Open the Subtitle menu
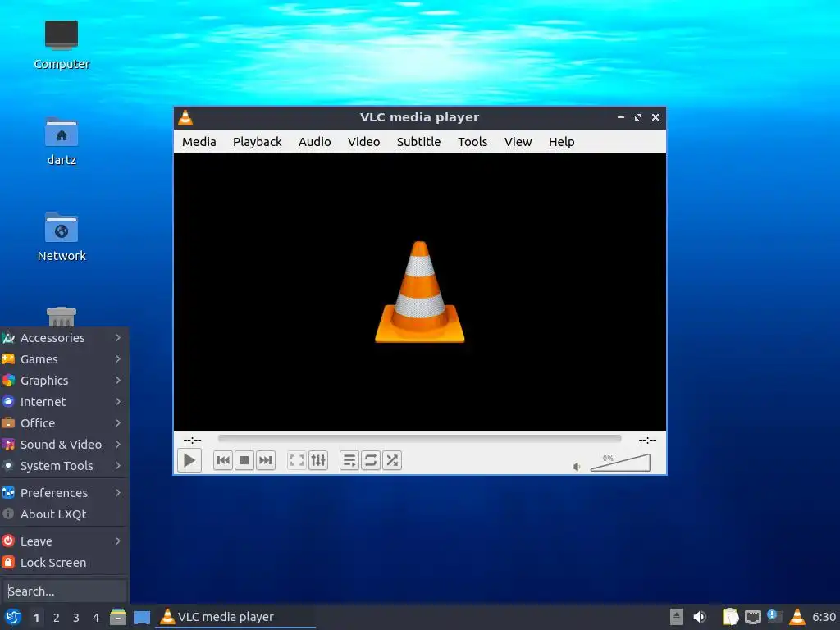 tap(418, 141)
